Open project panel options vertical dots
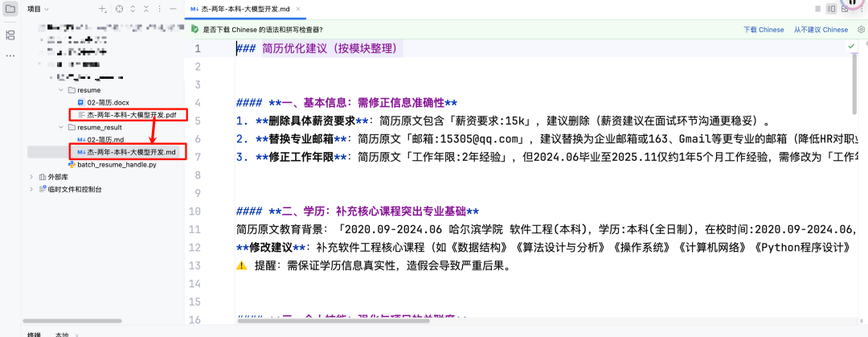Image resolution: width=868 pixels, height=337 pixels. [159, 9]
